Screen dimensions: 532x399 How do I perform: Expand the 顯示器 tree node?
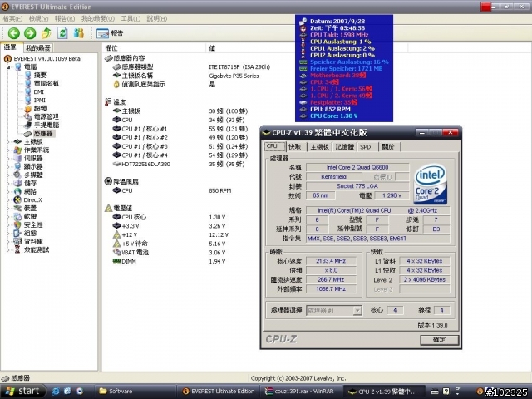pyautogui.click(x=8, y=166)
